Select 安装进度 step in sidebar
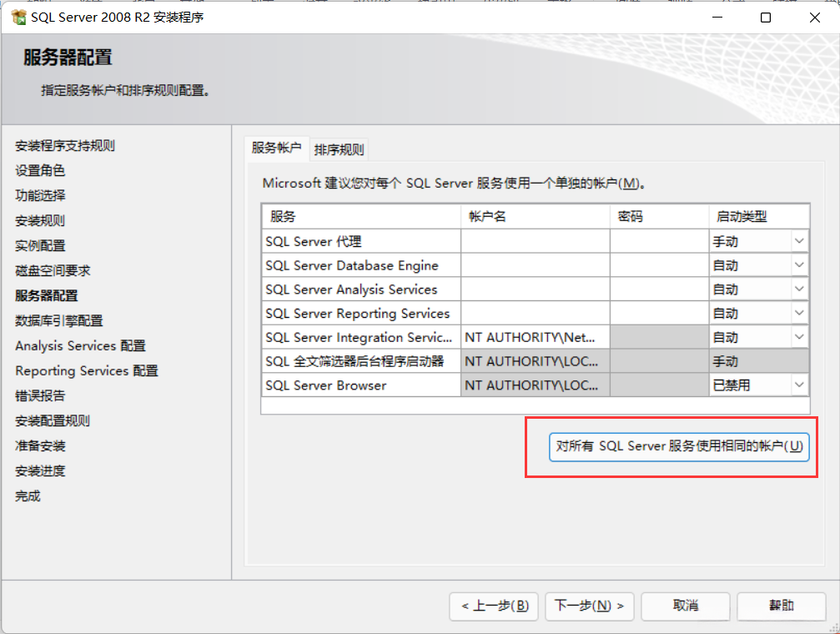This screenshot has width=840, height=634. pyautogui.click(x=40, y=471)
